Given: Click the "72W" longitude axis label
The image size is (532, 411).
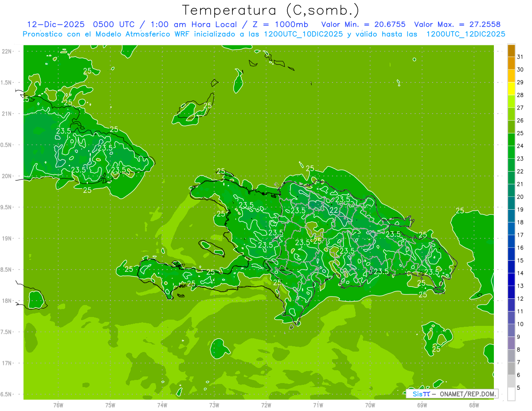Looking at the screenshot, I should 266,405.
